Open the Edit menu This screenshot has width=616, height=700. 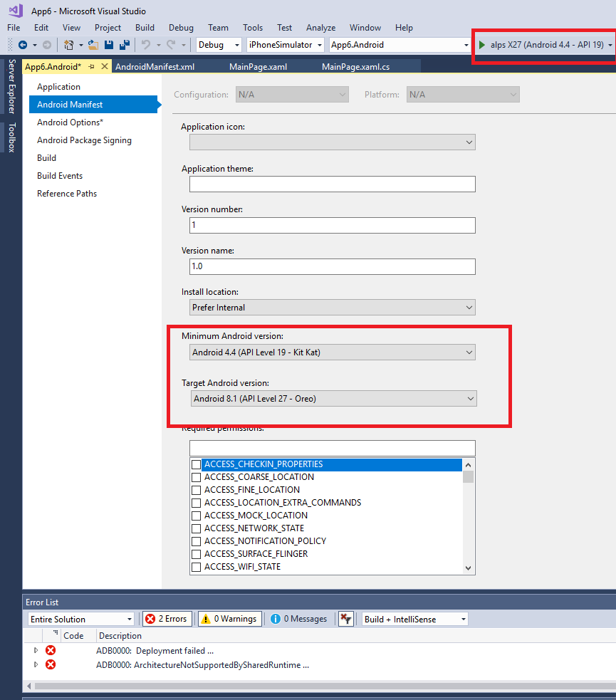point(41,28)
